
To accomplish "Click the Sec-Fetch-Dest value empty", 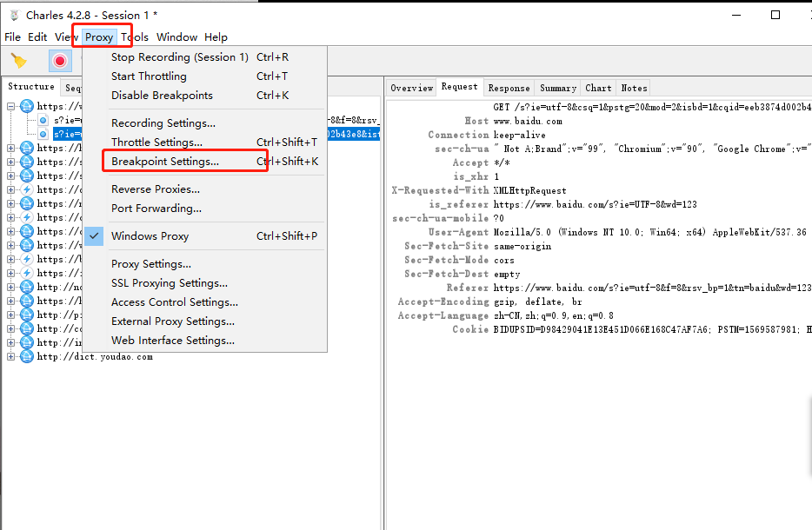I will point(507,275).
